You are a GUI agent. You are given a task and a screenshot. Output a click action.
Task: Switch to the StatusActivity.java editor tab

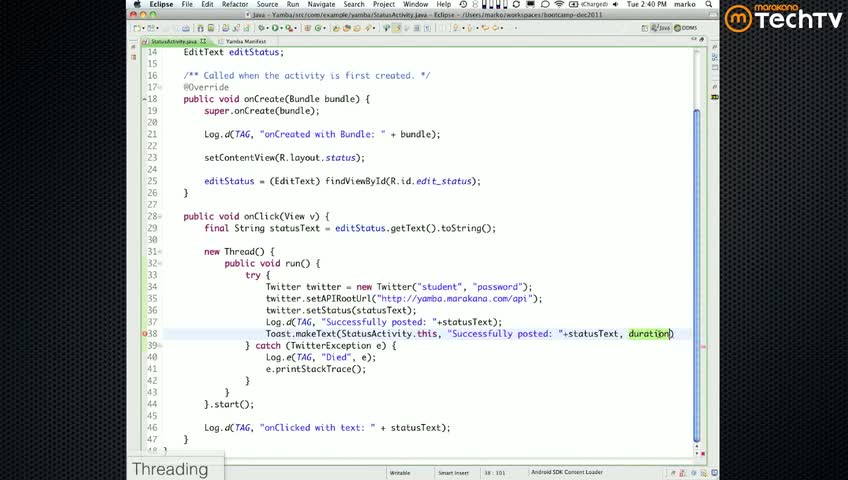tap(173, 41)
